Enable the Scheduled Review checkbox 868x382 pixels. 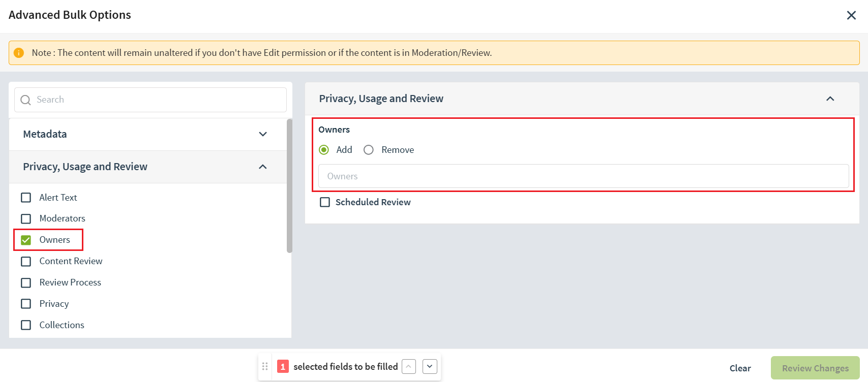pos(325,202)
